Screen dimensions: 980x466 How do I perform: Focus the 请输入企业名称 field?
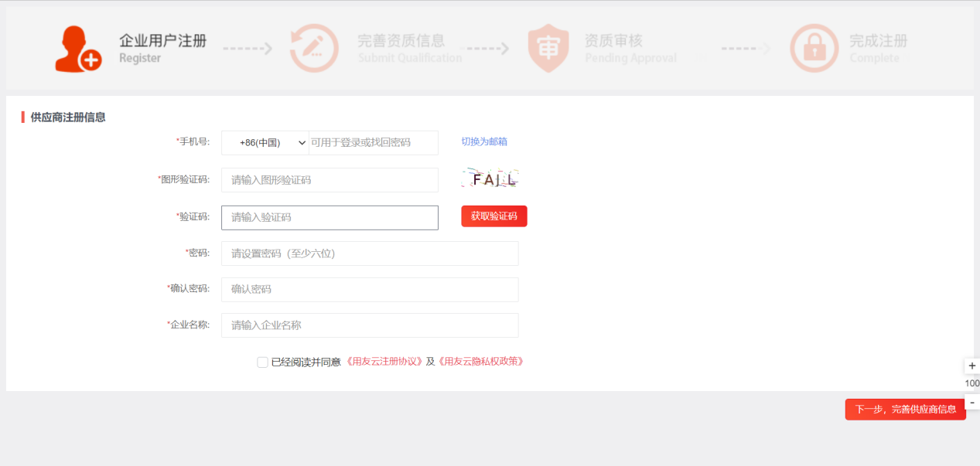click(370, 325)
